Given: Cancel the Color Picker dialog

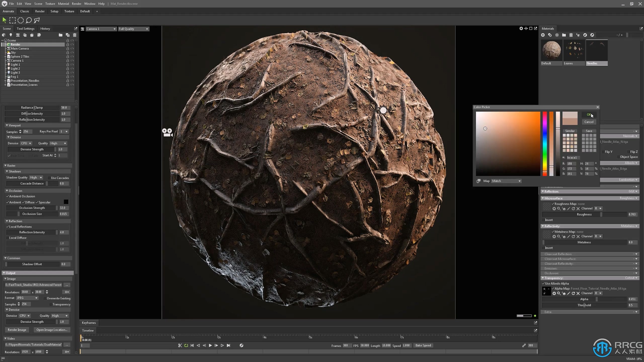Looking at the screenshot, I should click(589, 122).
